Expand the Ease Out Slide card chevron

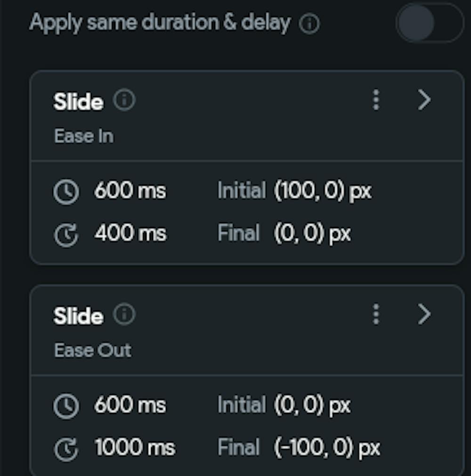click(424, 314)
